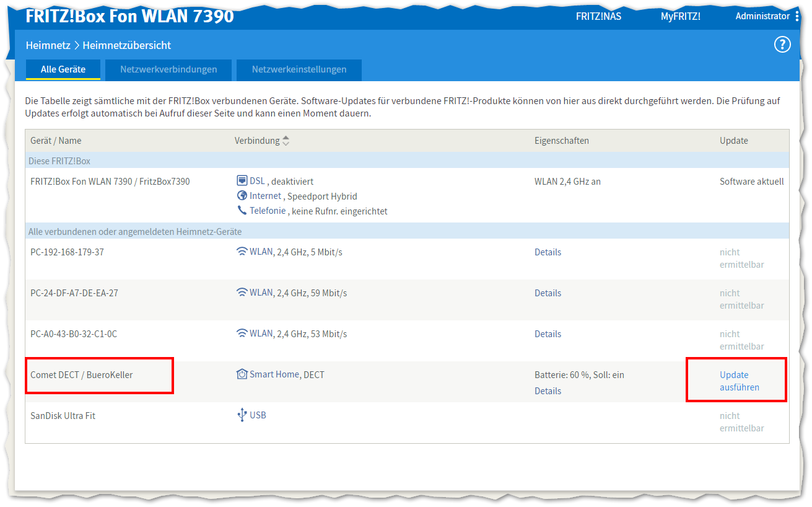The width and height of the screenshot is (812, 507).
Task: Click WLAN icon for PC-24-DF-A7-DE-EA-27
Action: click(x=242, y=293)
